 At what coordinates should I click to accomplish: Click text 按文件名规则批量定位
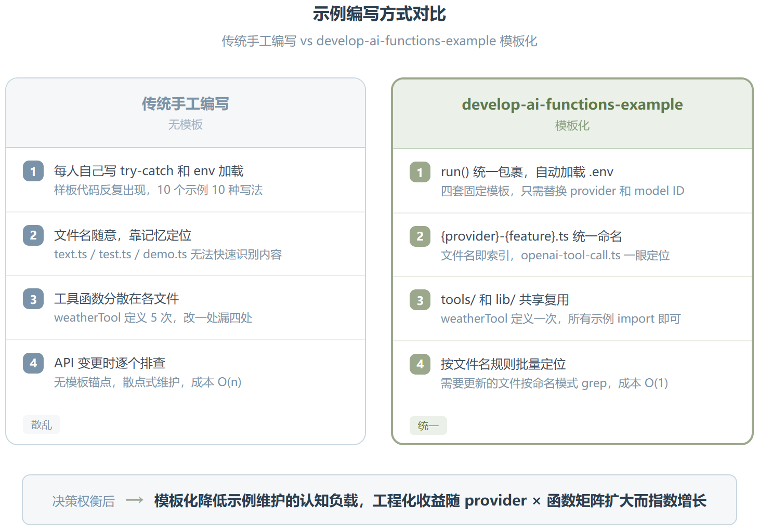503,364
